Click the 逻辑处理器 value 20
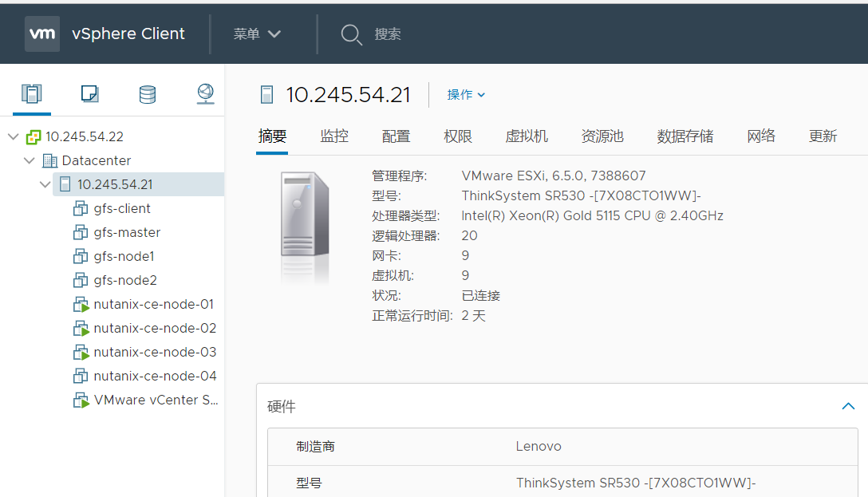Image resolution: width=868 pixels, height=497 pixels. pos(469,236)
